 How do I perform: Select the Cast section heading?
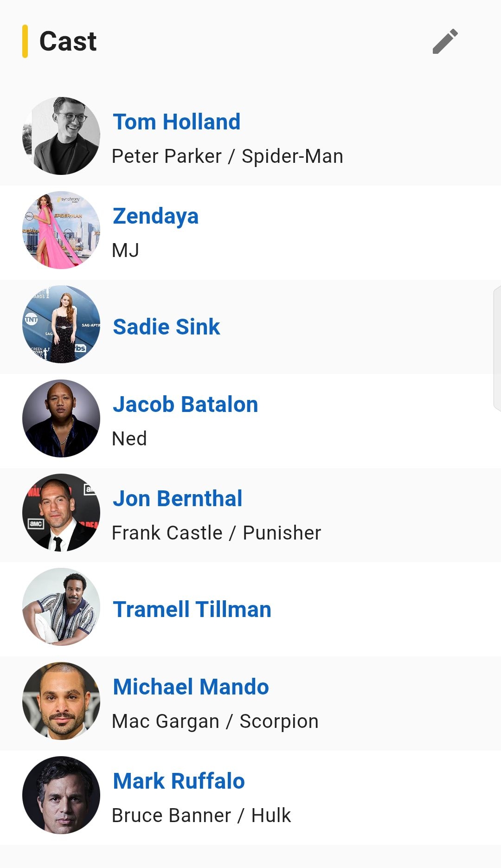pyautogui.click(x=68, y=41)
